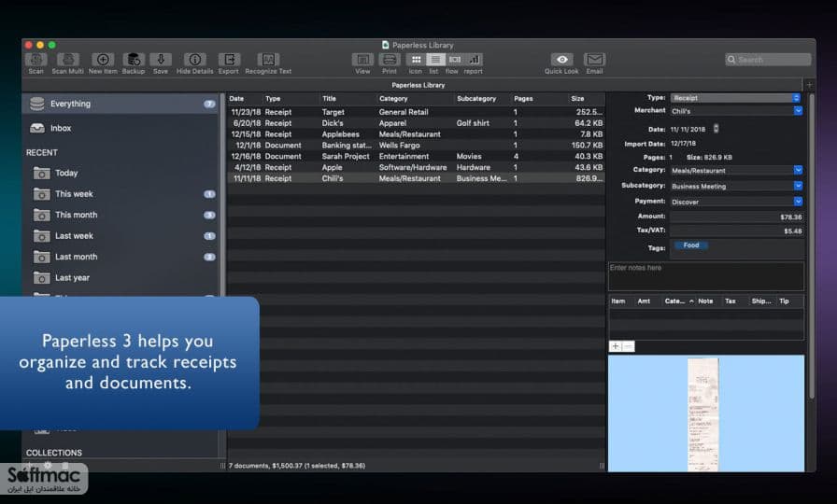This screenshot has height=504, width=837.
Task: Select the Dick's receipt row
Action: [416, 123]
